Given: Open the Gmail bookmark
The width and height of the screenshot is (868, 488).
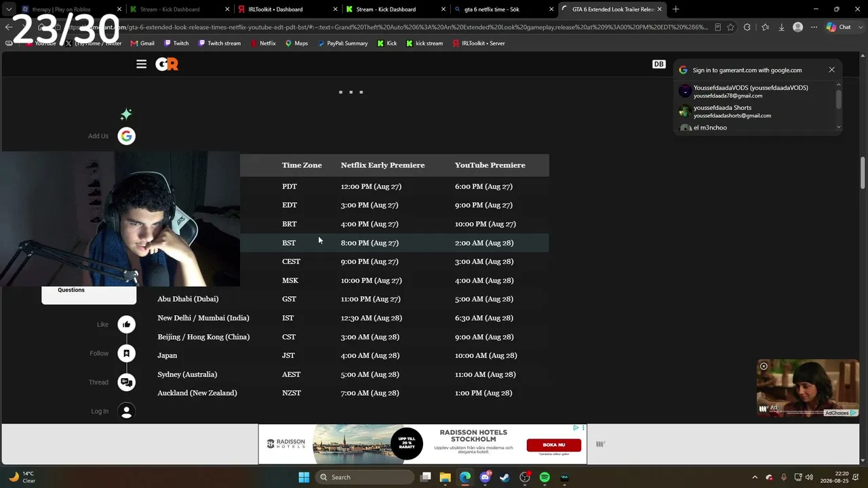Looking at the screenshot, I should 142,43.
